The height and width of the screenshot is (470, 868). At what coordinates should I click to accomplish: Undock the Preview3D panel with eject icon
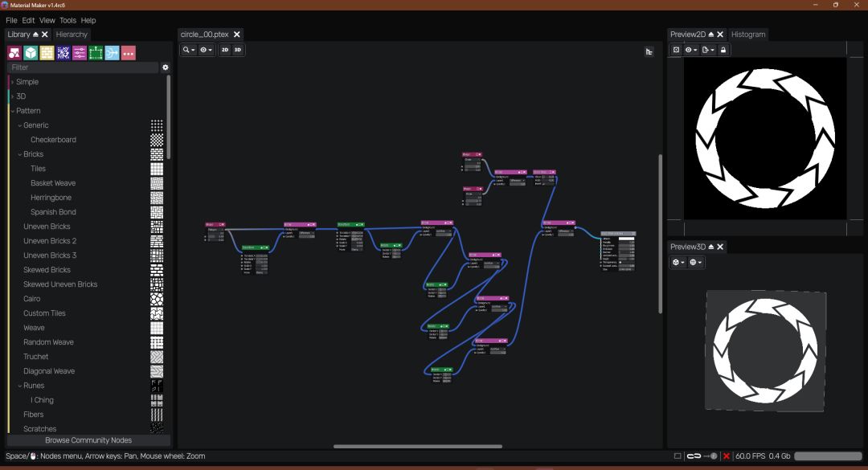(710, 247)
